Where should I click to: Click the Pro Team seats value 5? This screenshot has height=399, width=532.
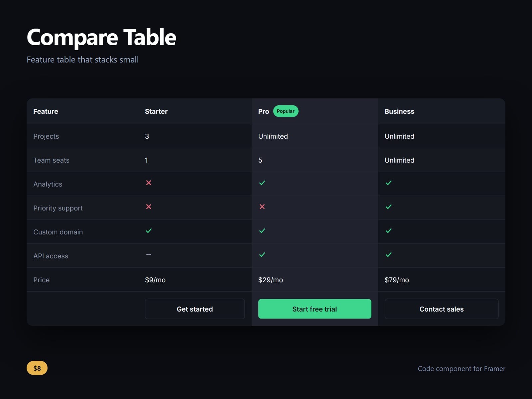pos(260,160)
